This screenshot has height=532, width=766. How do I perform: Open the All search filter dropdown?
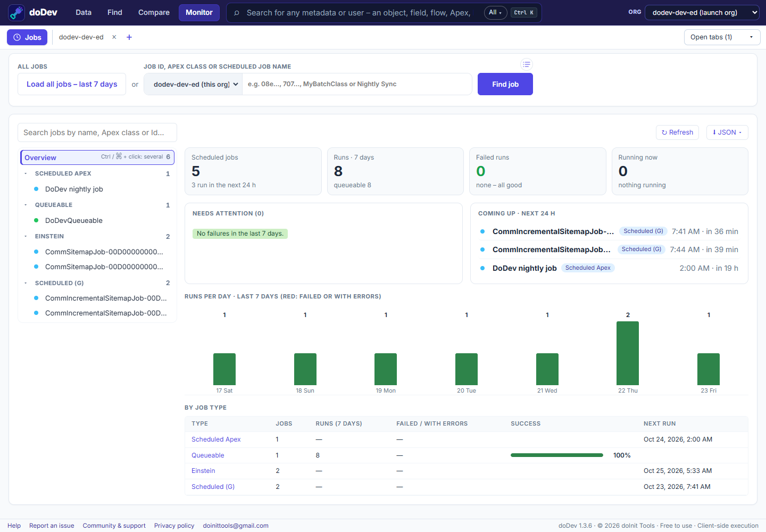point(495,13)
